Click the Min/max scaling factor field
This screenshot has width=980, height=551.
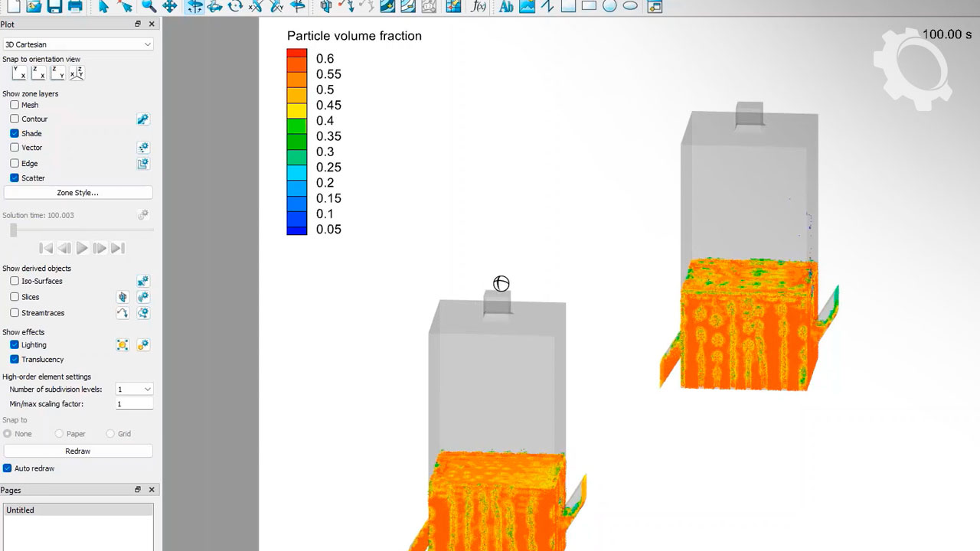click(x=134, y=404)
